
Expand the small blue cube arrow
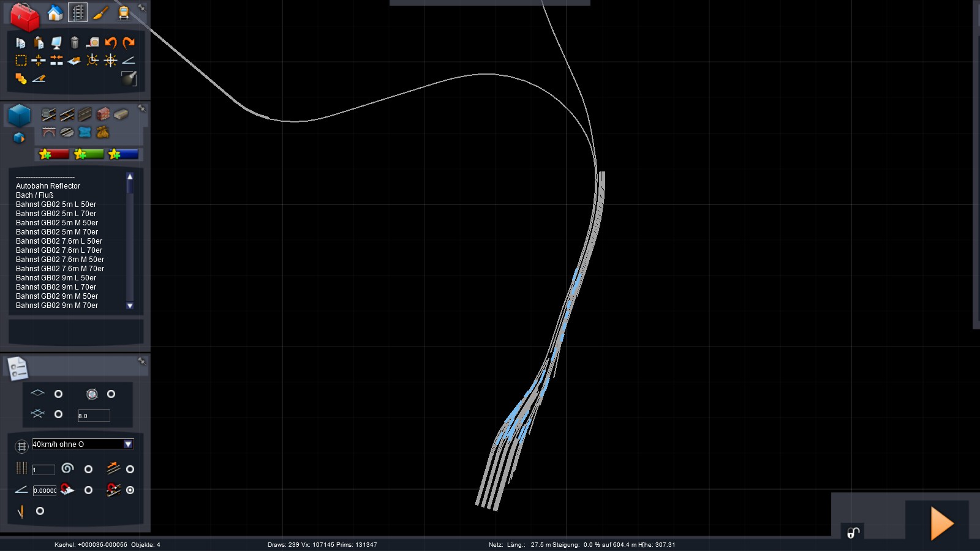point(20,138)
